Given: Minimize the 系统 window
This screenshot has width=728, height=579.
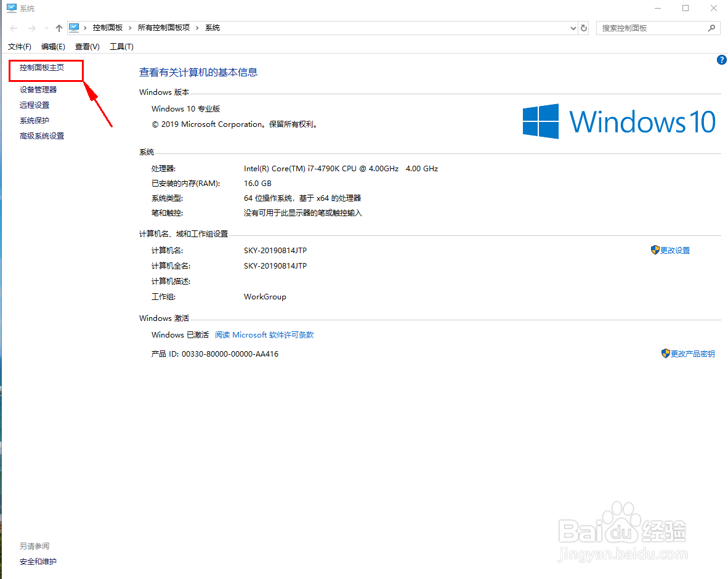Looking at the screenshot, I should coord(658,9).
